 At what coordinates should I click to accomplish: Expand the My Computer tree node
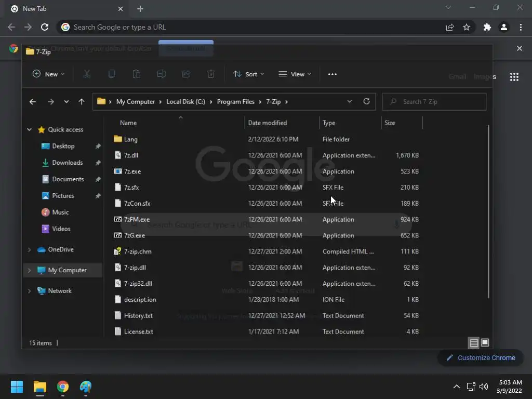click(30, 270)
